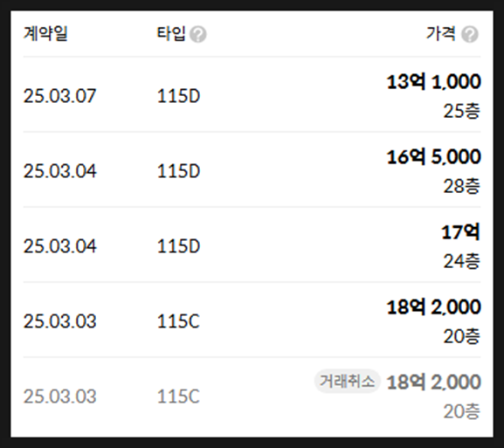Viewport: 504px width, 448px height.
Task: Click the 28층 floor label
Action: point(461,186)
